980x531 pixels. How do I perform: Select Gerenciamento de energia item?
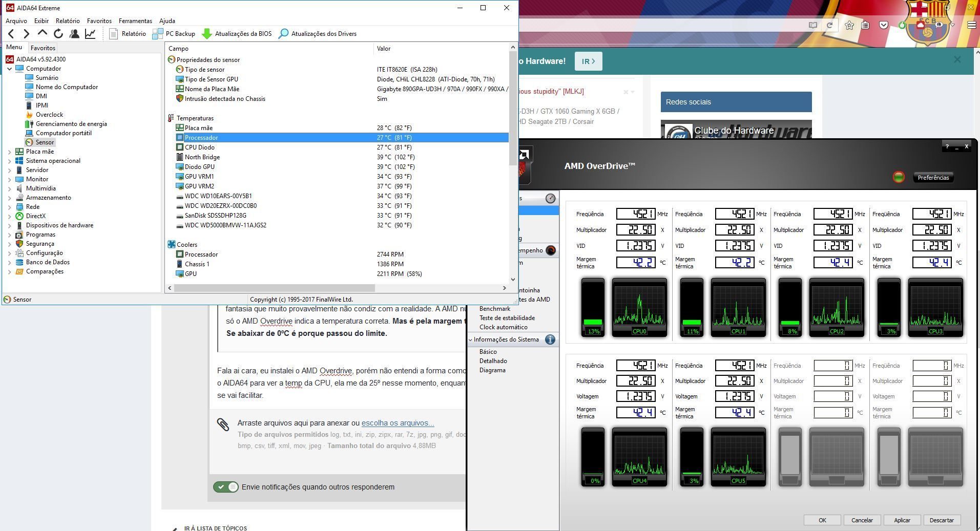coord(71,124)
